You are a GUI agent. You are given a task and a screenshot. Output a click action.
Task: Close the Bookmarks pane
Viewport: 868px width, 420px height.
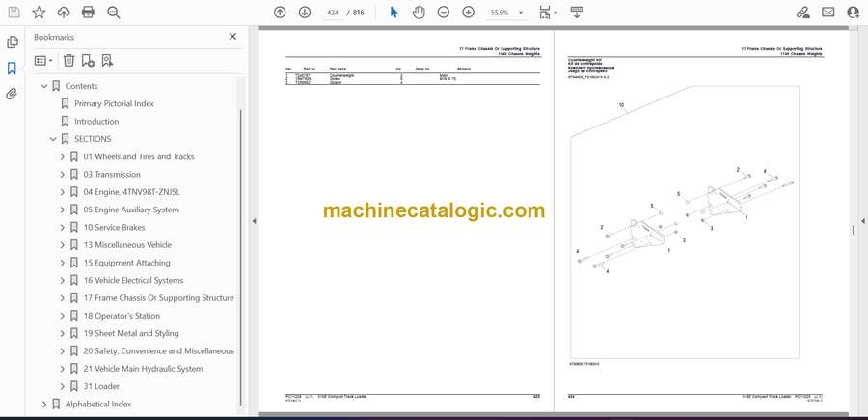click(232, 37)
